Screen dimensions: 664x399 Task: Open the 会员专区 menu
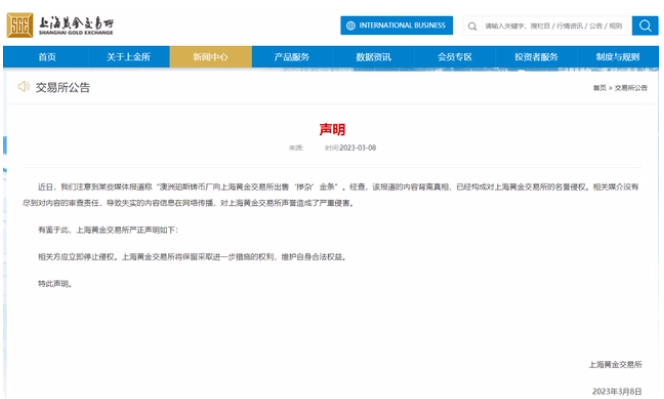click(x=455, y=57)
